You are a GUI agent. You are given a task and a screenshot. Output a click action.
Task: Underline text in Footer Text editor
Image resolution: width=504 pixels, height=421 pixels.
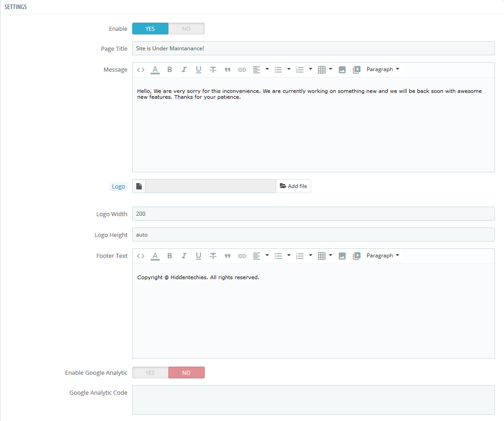198,256
